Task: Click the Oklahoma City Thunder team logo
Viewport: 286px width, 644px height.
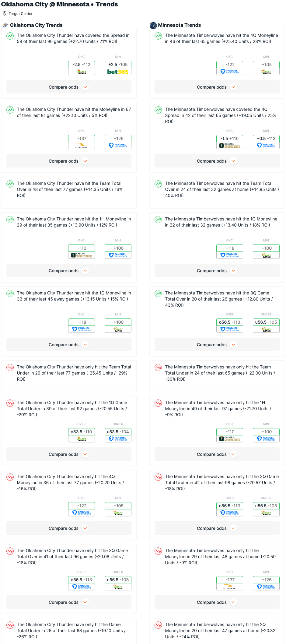Action: point(5,25)
